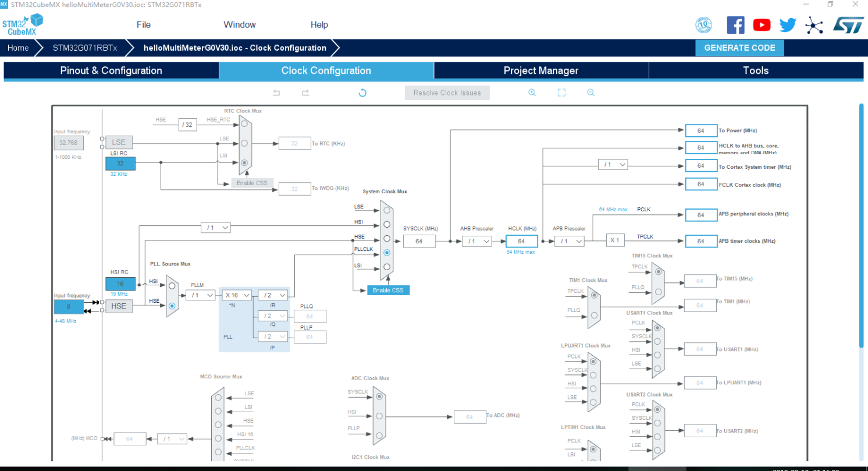Screen dimensions: 868x471
Task: Open the PLL /Q divider dropdown
Action: click(273, 316)
